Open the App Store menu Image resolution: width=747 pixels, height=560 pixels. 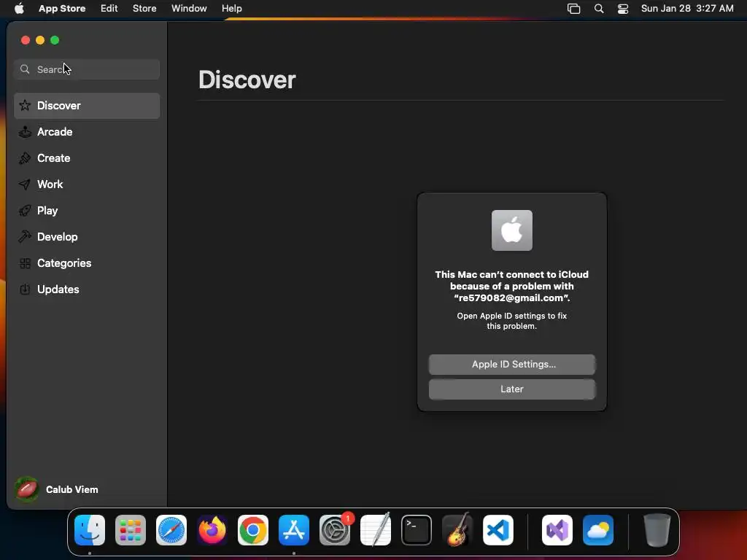62,8
